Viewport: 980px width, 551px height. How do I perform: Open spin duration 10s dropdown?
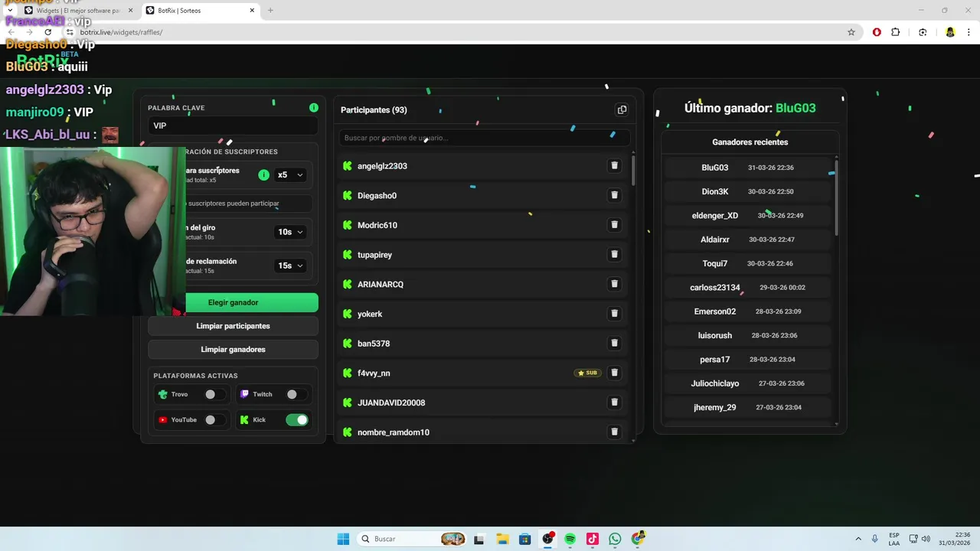290,232
